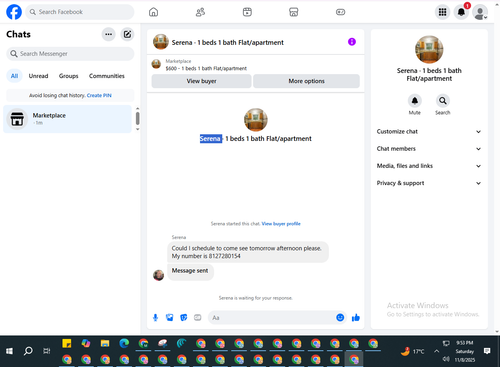Expand Customize chat section

[x=429, y=131]
